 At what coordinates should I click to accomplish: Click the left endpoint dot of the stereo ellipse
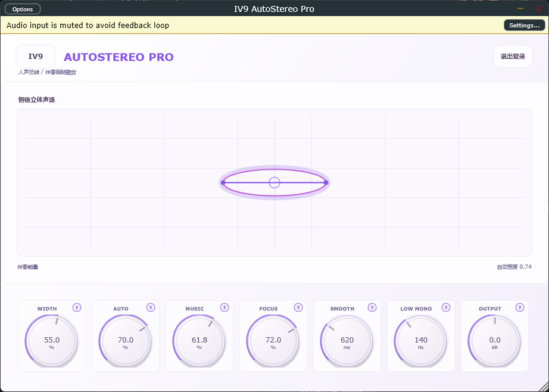point(223,182)
